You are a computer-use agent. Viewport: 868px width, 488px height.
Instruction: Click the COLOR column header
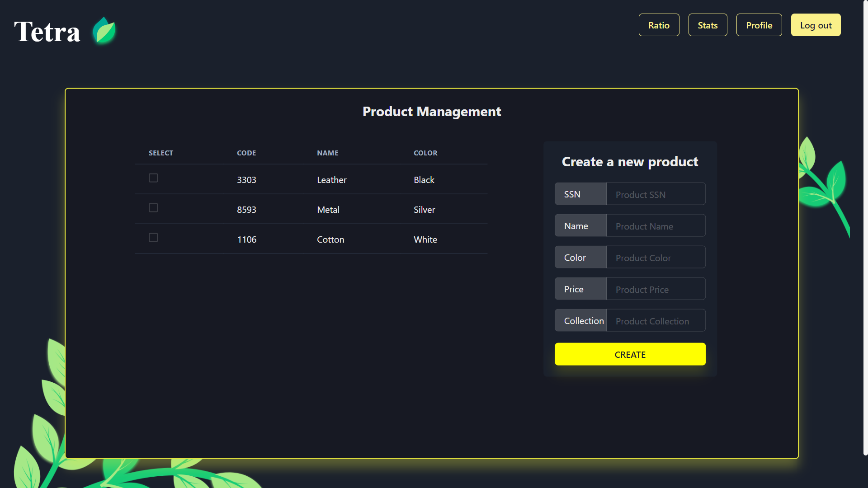[425, 153]
